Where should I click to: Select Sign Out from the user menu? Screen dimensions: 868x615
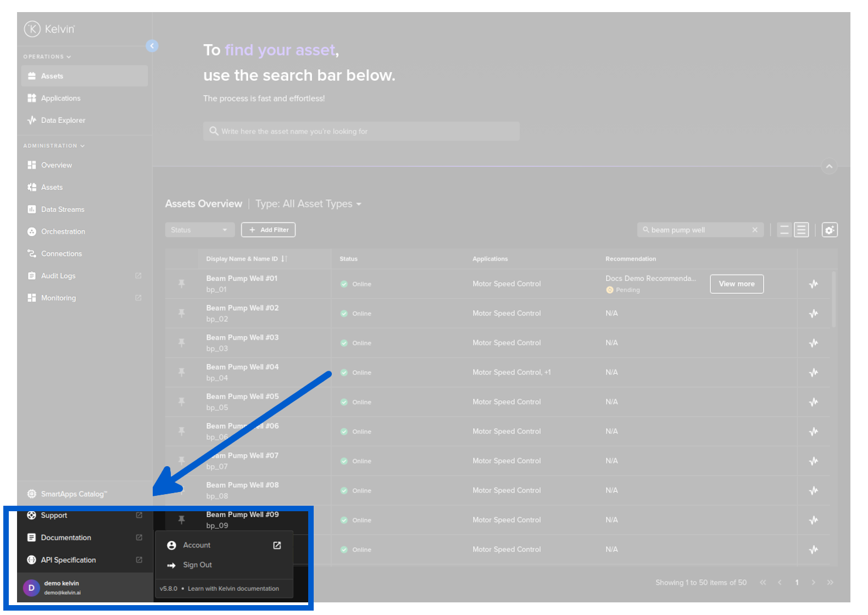tap(197, 565)
